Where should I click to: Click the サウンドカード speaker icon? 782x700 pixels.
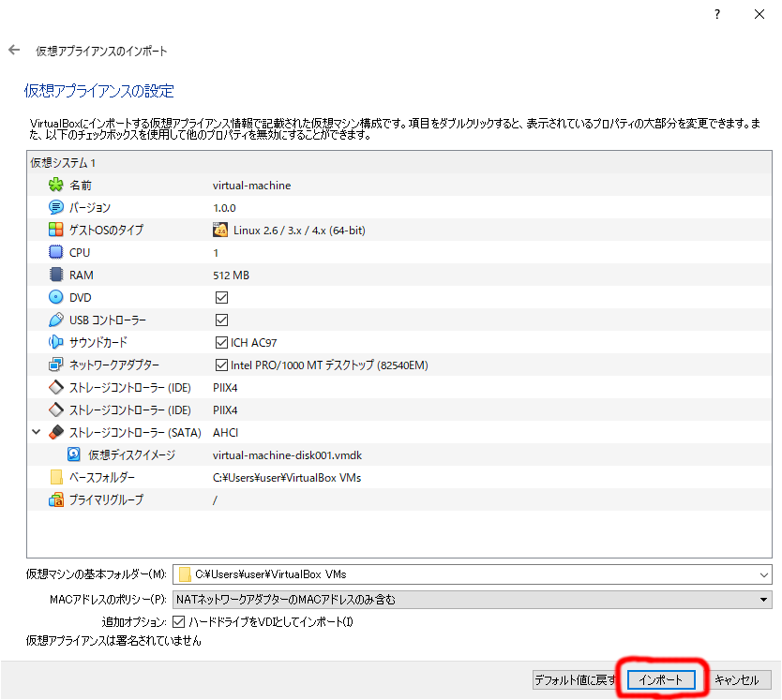(x=56, y=342)
